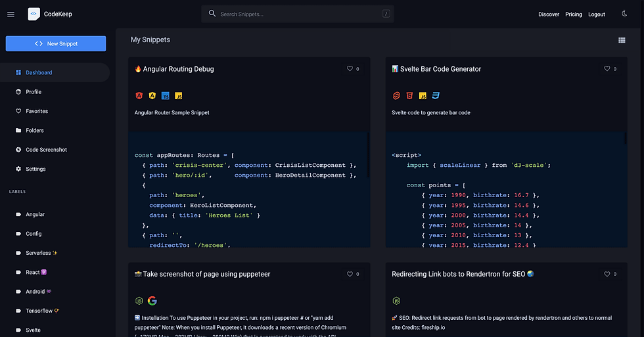
Task: Click the Folders folder icon
Action: pyautogui.click(x=18, y=131)
